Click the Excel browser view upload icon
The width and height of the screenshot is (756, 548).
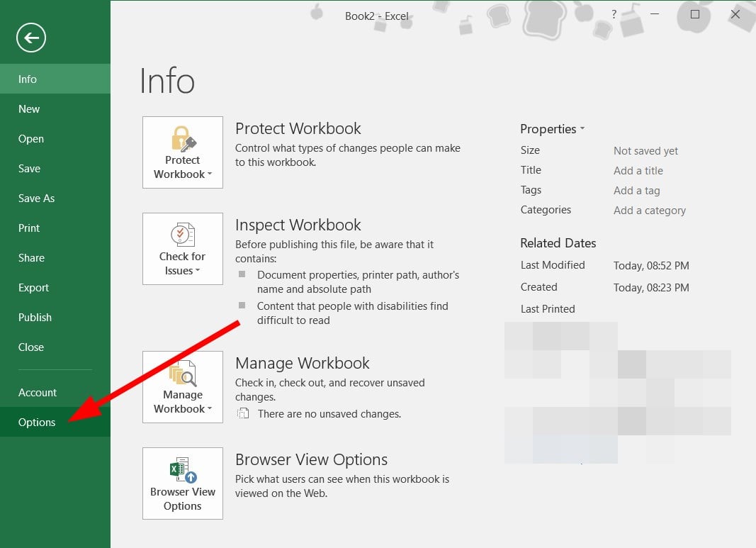183,470
